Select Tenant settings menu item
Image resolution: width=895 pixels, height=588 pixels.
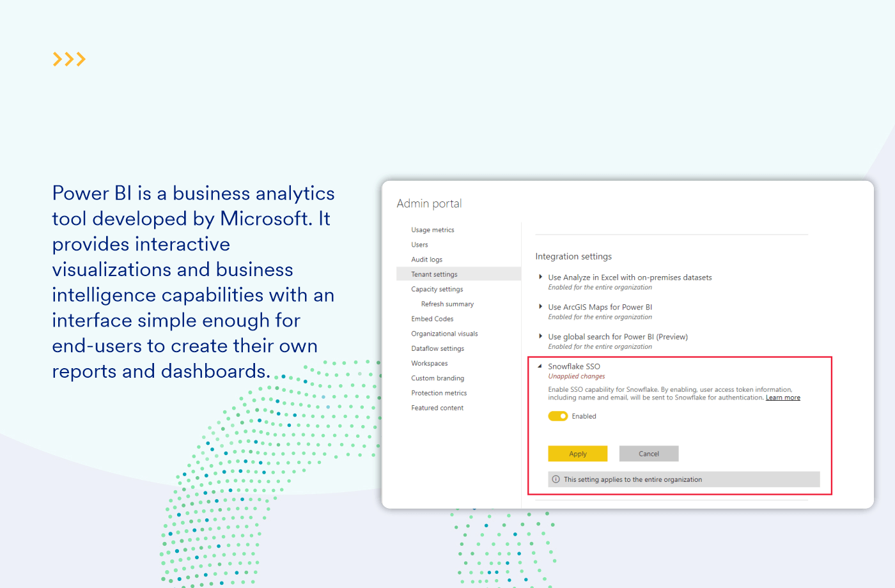point(458,274)
